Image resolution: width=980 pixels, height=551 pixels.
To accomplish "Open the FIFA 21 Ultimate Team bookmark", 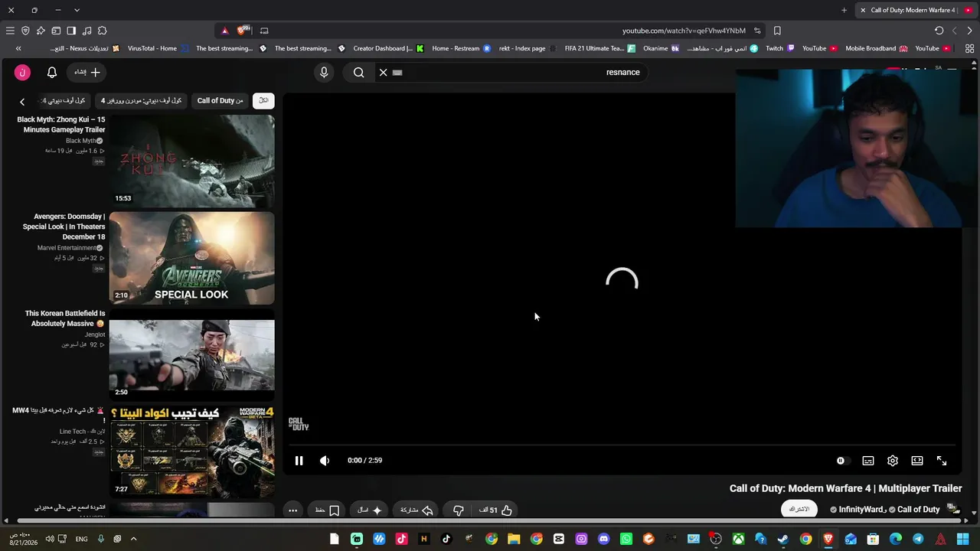I will point(600,48).
